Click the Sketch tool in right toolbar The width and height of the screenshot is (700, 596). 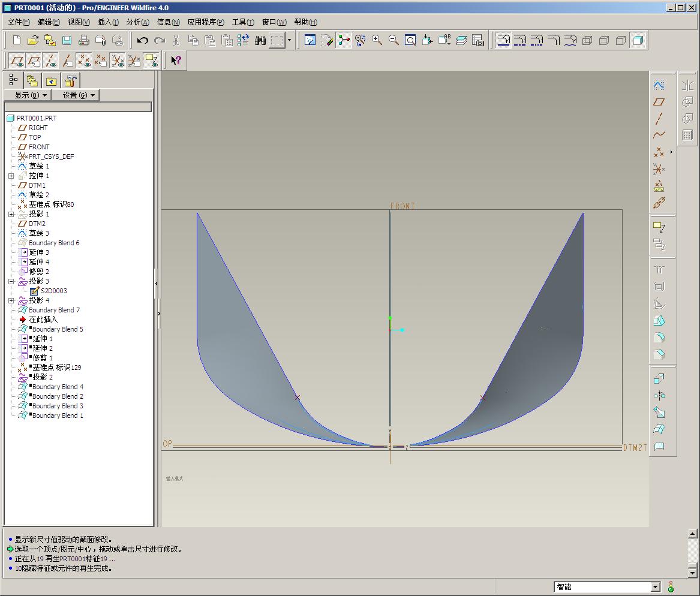click(659, 85)
